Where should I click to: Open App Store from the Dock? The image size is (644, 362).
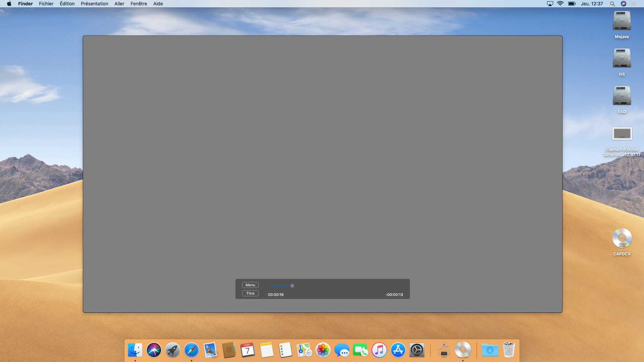click(398, 350)
